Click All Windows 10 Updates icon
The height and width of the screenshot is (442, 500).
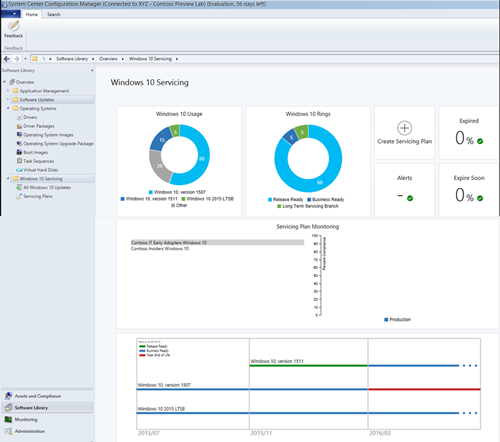[19, 187]
